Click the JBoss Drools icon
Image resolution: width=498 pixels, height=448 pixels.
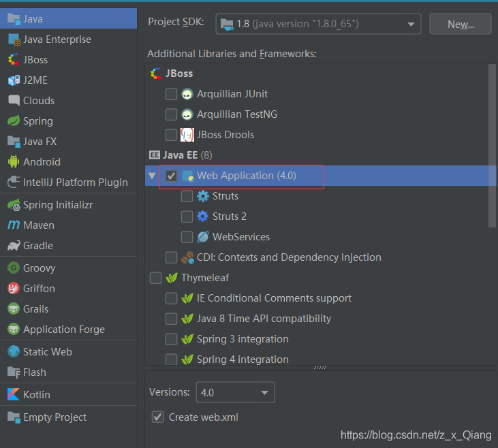click(187, 135)
